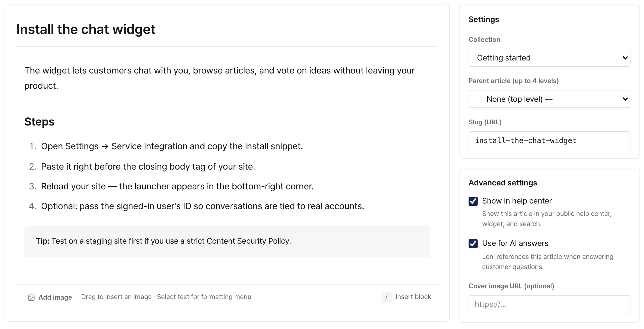The image size is (644, 329).
Task: Click the Cover image URL (optional) label
Action: pyautogui.click(x=511, y=286)
